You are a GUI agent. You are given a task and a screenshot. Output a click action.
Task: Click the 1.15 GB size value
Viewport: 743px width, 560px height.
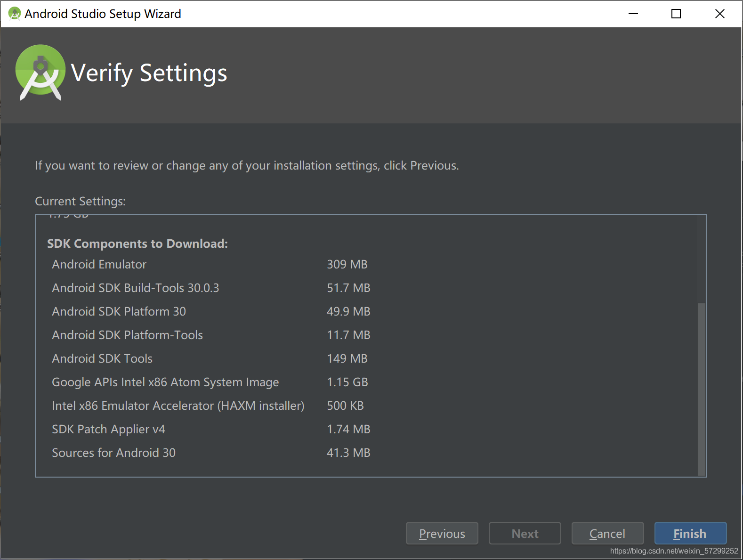point(347,382)
